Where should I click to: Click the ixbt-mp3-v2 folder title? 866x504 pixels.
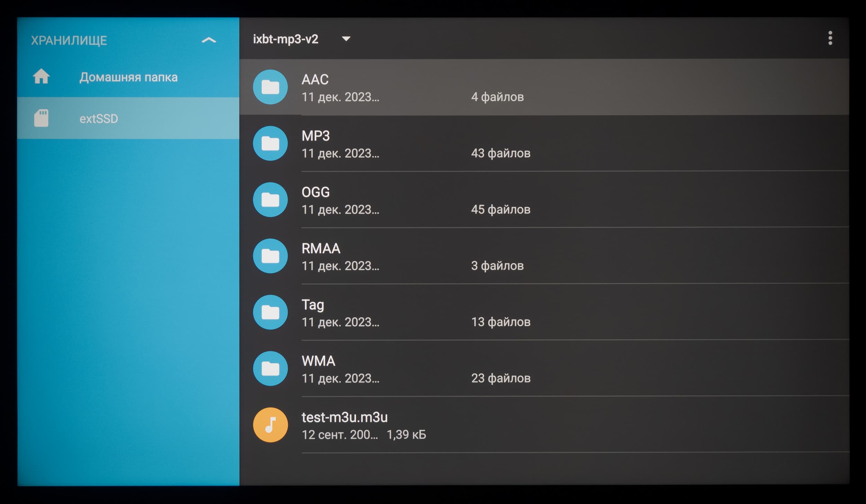(285, 39)
